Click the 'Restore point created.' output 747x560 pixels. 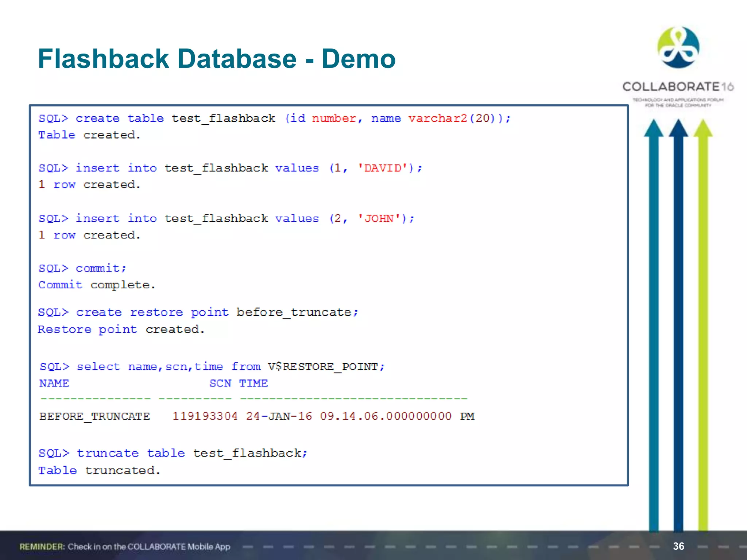tap(121, 329)
